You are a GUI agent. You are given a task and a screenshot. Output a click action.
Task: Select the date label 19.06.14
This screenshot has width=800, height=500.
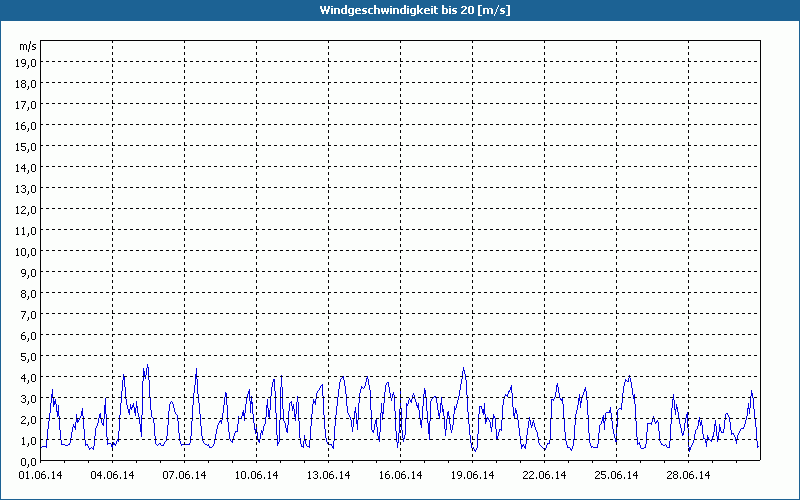coord(472,475)
